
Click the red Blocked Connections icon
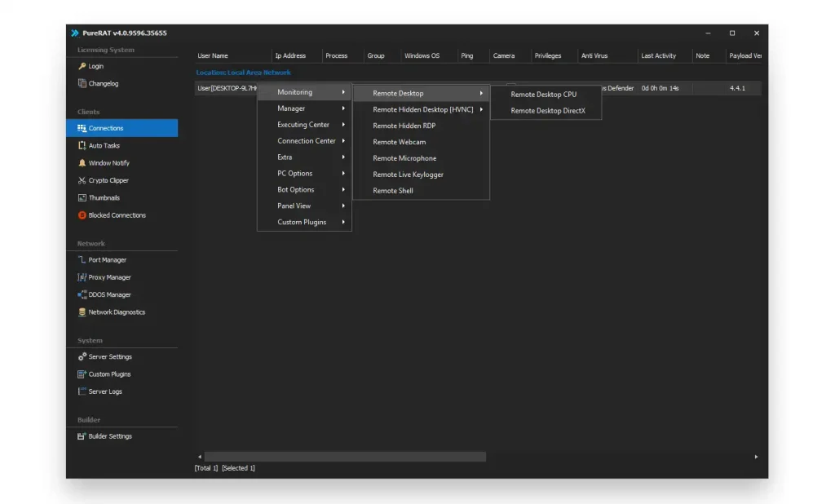pyautogui.click(x=82, y=215)
